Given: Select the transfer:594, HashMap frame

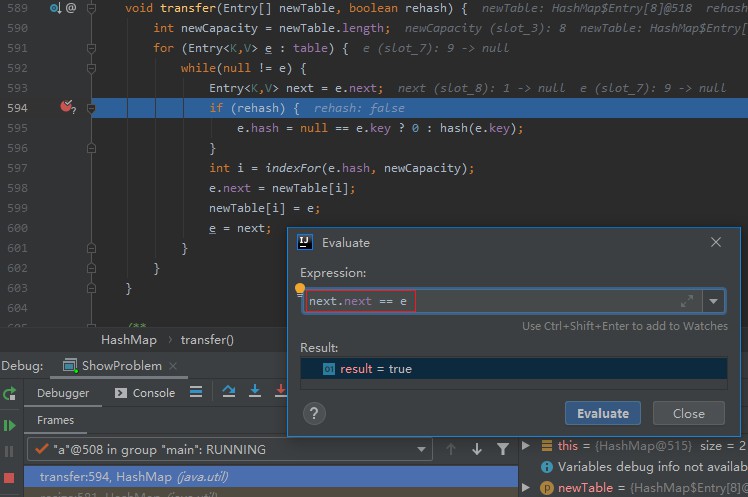Looking at the screenshot, I should click(271, 477).
